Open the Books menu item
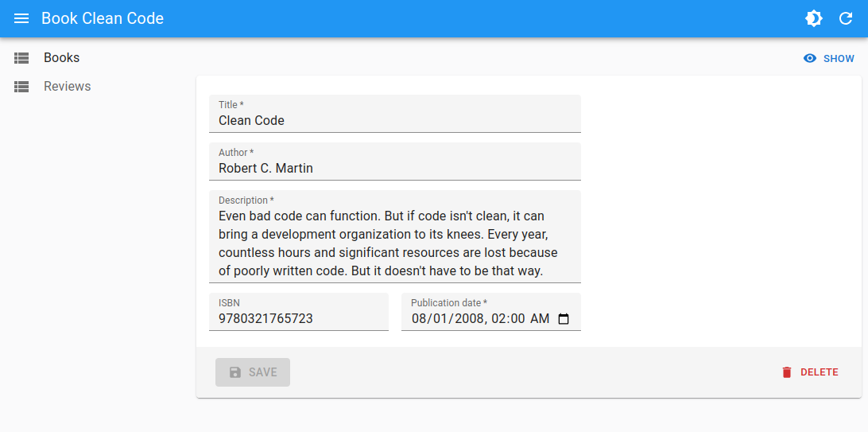The width and height of the screenshot is (868, 432). pos(95,57)
